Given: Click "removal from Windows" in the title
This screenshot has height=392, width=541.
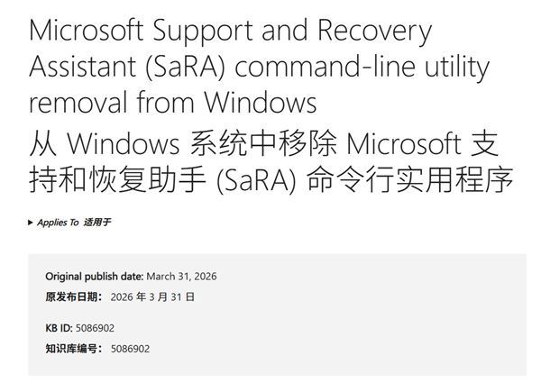Looking at the screenshot, I should coord(173,101).
